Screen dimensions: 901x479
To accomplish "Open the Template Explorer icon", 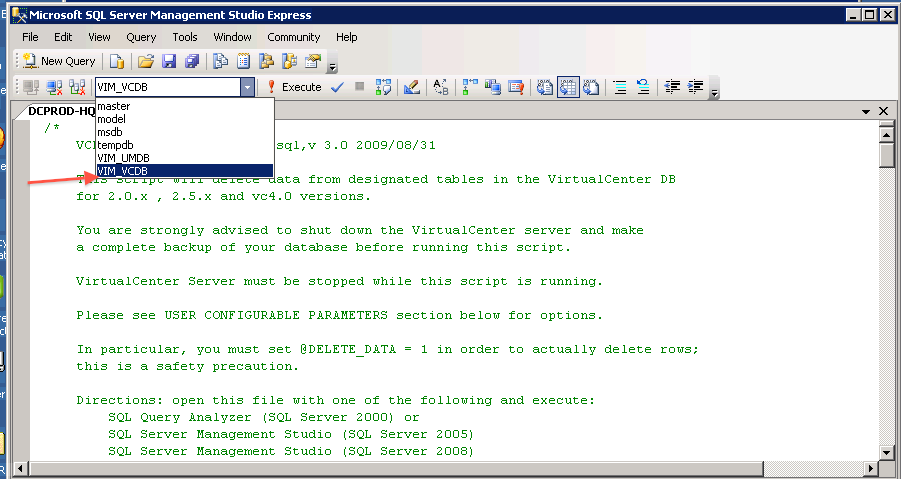I will [289, 61].
